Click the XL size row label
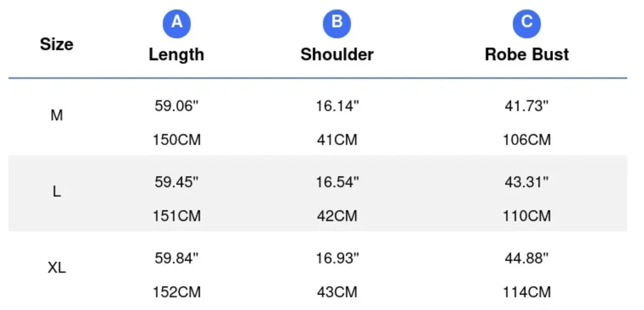This screenshot has width=644, height=310. click(x=57, y=268)
